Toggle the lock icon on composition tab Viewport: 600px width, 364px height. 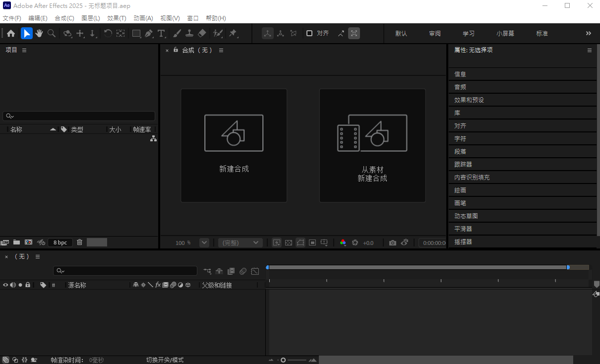pyautogui.click(x=176, y=50)
